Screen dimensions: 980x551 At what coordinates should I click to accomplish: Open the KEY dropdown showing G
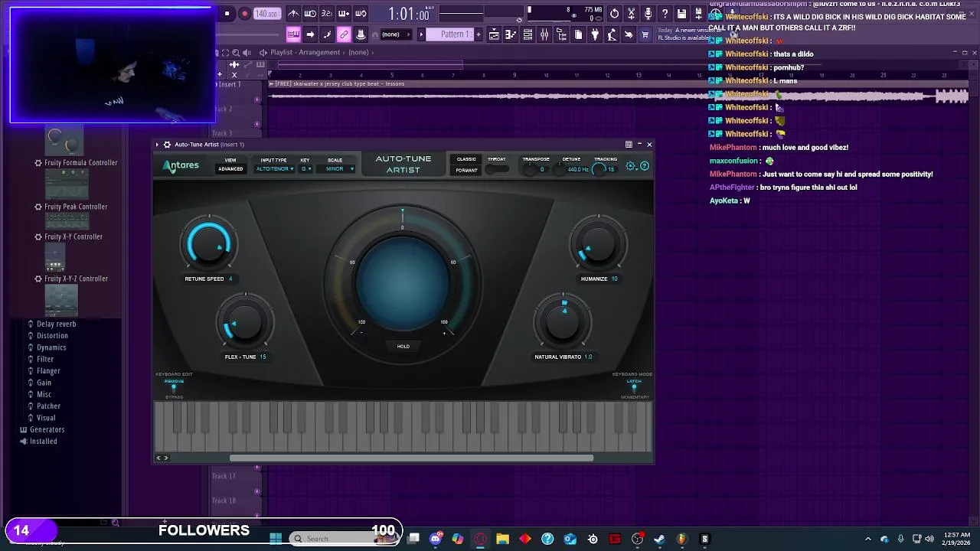(x=305, y=169)
